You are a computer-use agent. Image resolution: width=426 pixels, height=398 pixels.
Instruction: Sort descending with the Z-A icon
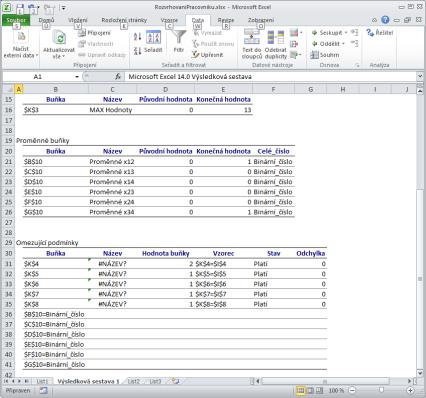tap(137, 51)
